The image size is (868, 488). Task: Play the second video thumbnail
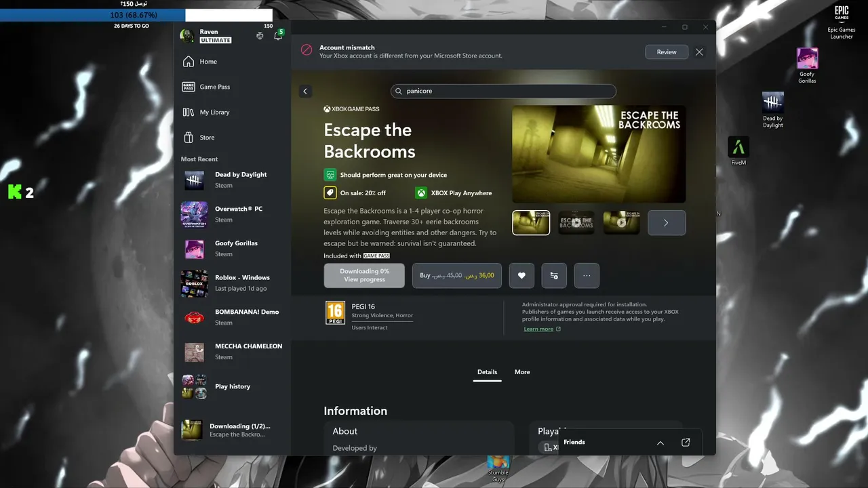pyautogui.click(x=576, y=222)
